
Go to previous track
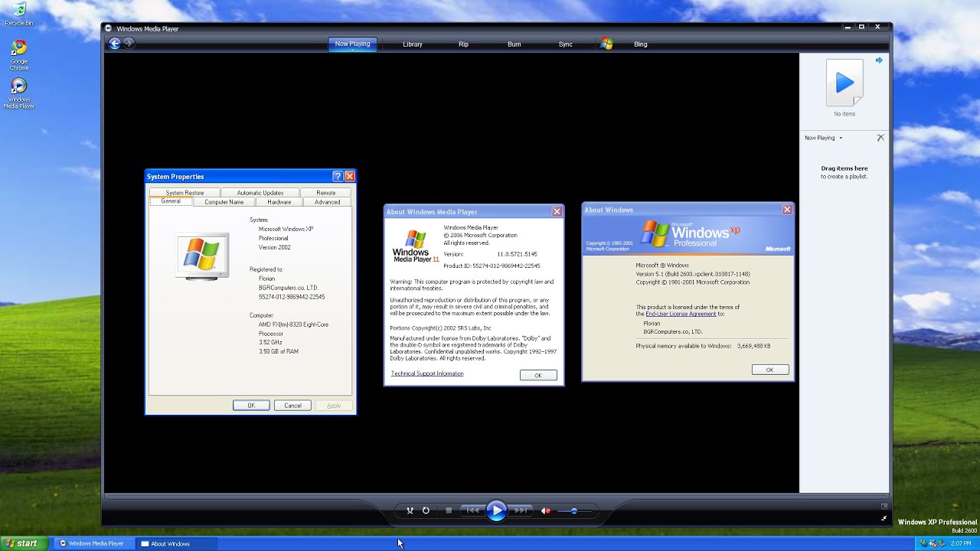pyautogui.click(x=472, y=510)
